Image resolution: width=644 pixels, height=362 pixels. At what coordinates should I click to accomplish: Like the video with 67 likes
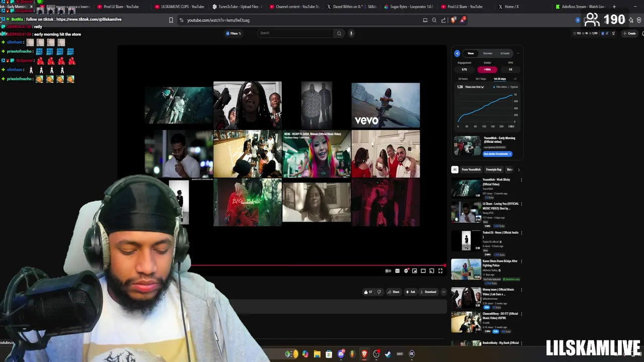pos(369,292)
